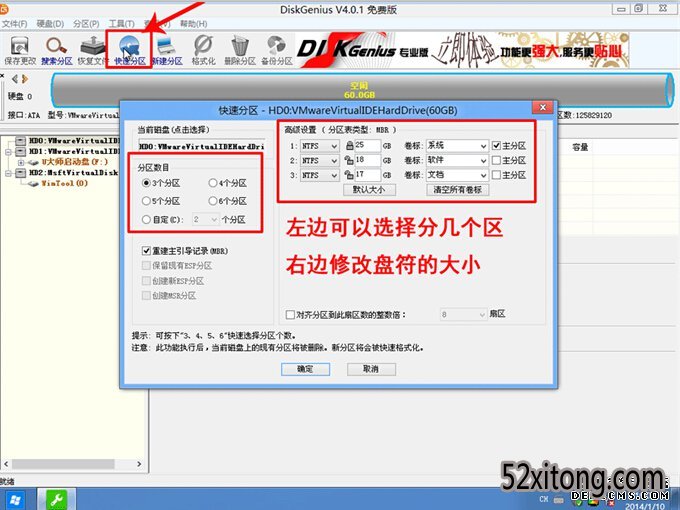Select U大师启动盘 (F:) tree entry
The height and width of the screenshot is (510, 680).
74,162
